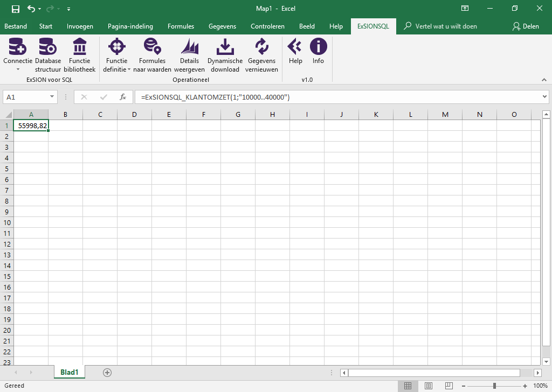Undo the last action
The image size is (552, 392).
click(x=31, y=9)
